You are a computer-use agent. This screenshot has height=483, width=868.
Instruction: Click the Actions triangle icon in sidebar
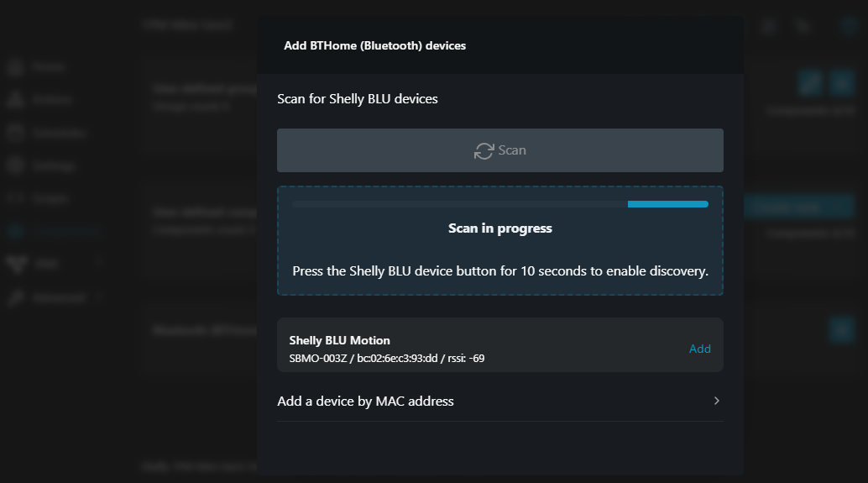tap(15, 99)
